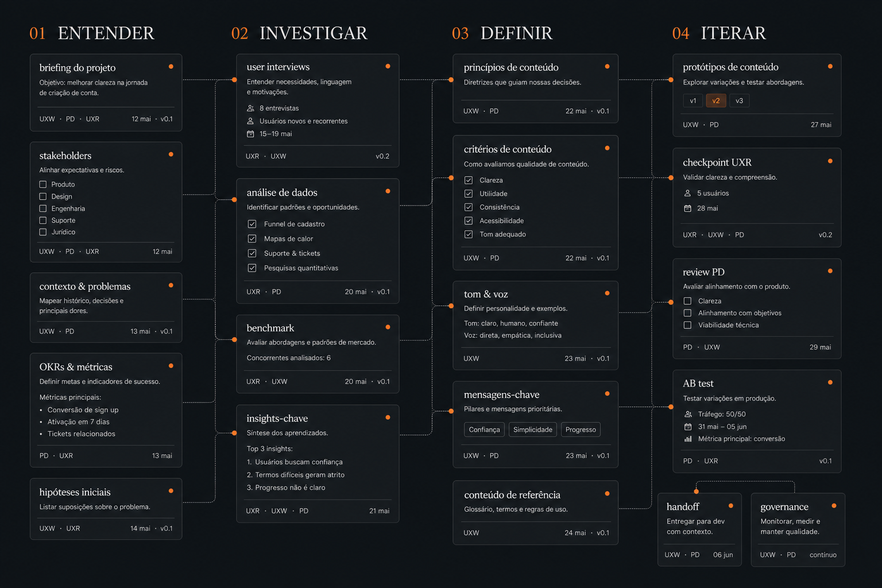Click the bar chart icon for Métrica principal
This screenshot has width=882, height=588.
pyautogui.click(x=688, y=439)
